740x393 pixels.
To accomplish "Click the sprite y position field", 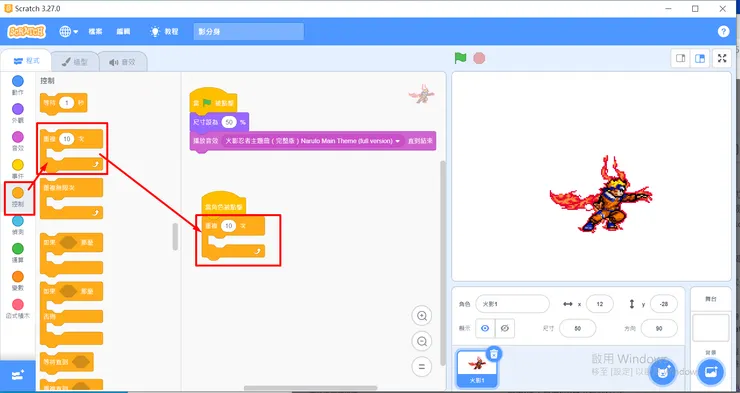I will click(664, 304).
